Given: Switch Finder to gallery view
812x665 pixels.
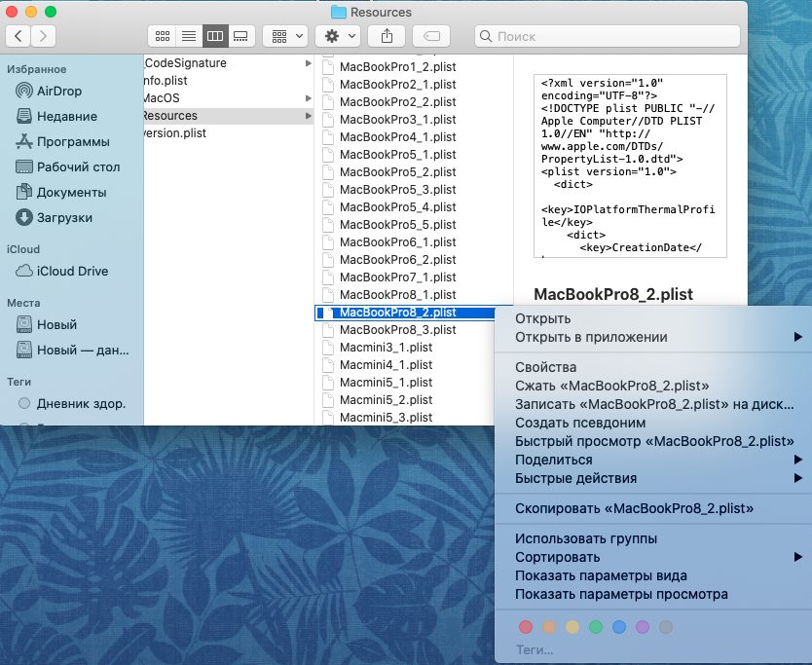Looking at the screenshot, I should click(240, 36).
